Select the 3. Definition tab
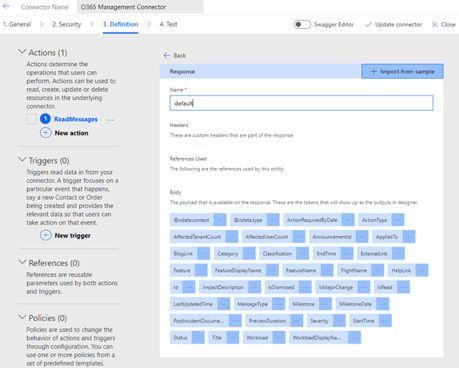 120,24
